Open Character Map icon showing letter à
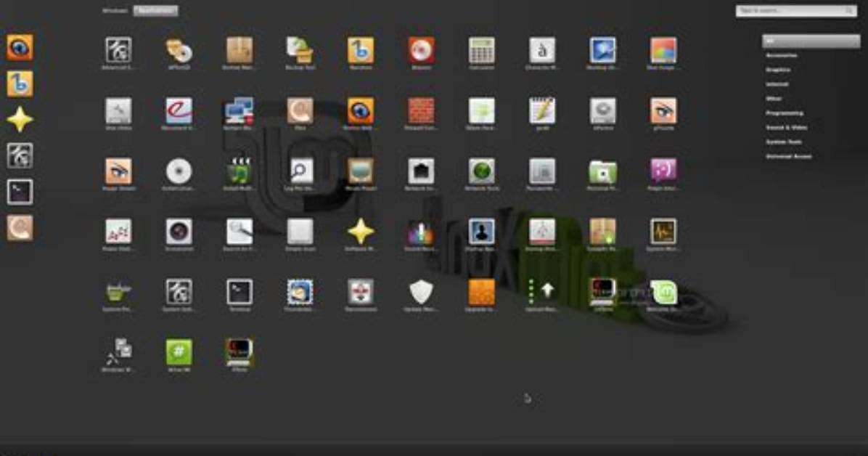Viewport: 868px width, 456px height. (542, 50)
